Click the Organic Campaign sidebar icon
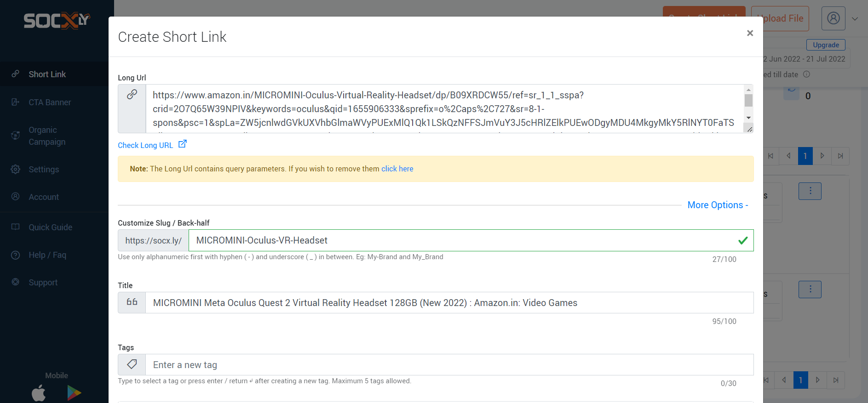This screenshot has height=403, width=868. [x=16, y=135]
